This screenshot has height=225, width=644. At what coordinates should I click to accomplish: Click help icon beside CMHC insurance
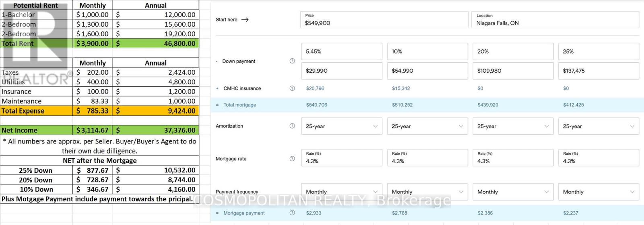pos(292,88)
